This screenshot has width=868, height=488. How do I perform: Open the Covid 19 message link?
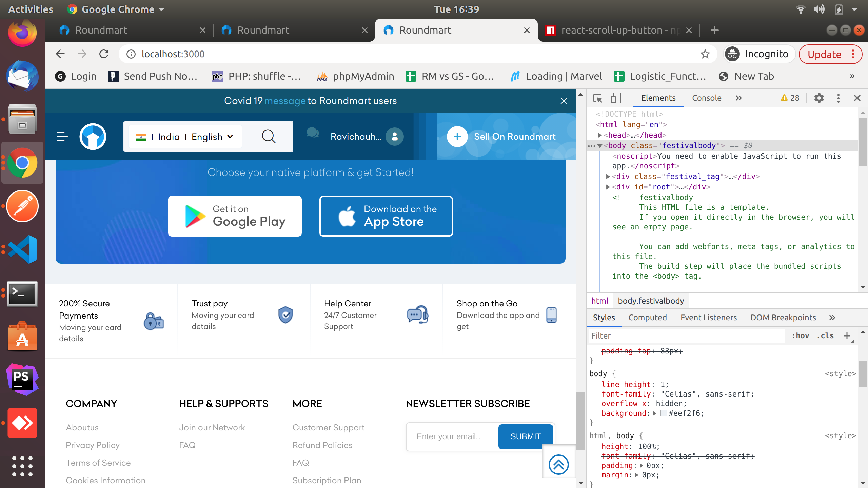pos(285,101)
